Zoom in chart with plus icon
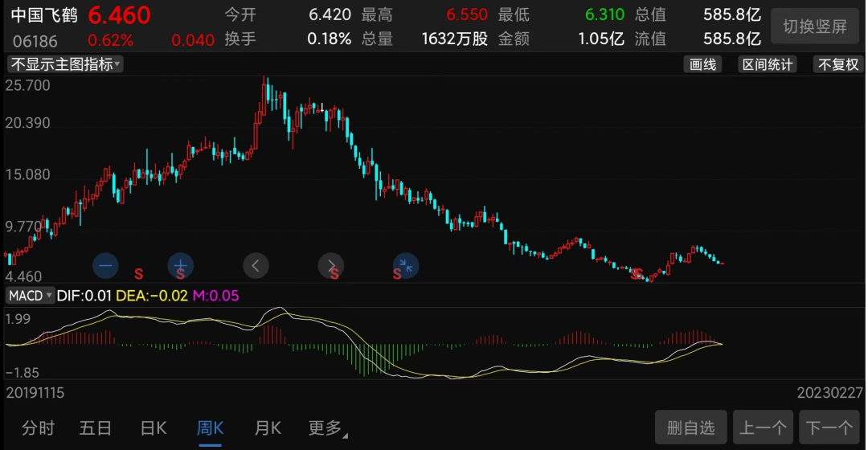Image resolution: width=868 pixels, height=450 pixels. point(181,266)
